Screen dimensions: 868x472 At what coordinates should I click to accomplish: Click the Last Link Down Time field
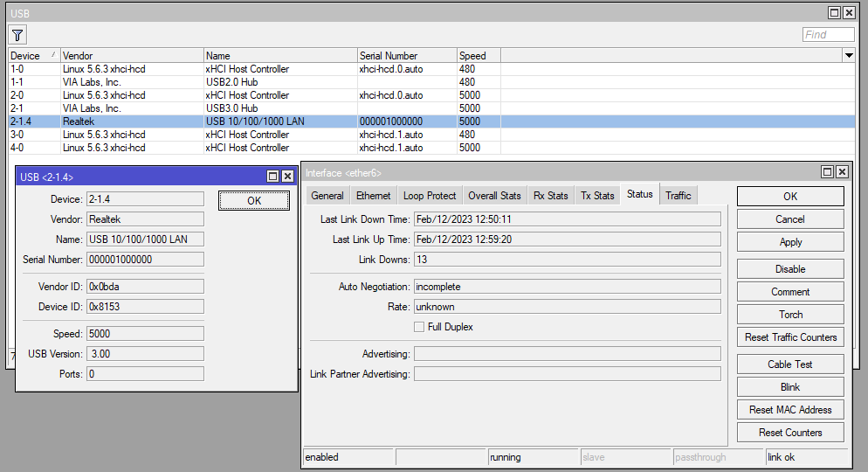click(568, 219)
